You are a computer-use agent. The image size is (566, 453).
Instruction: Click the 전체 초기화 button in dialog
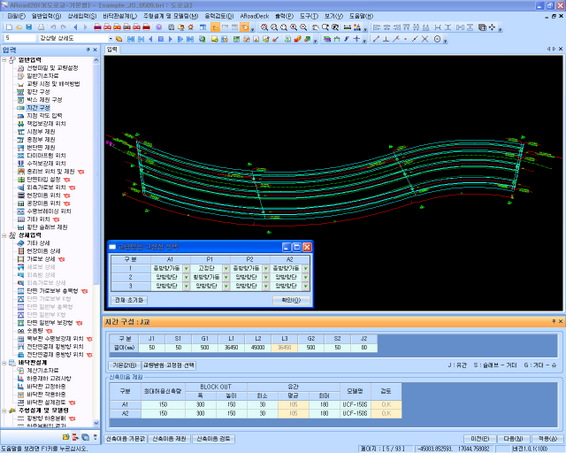129,300
